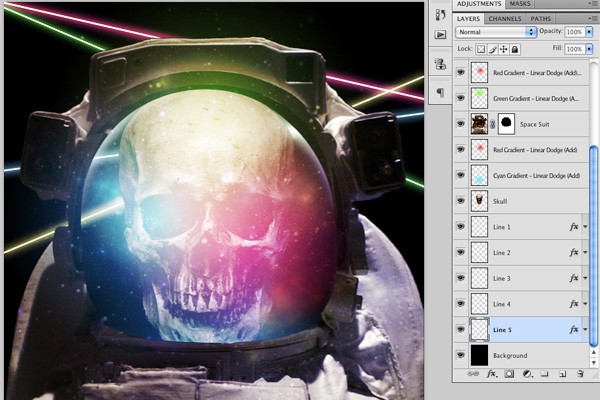Screen dimensions: 600x400
Task: Toggle the Skull layer eye icon
Action: tap(461, 201)
